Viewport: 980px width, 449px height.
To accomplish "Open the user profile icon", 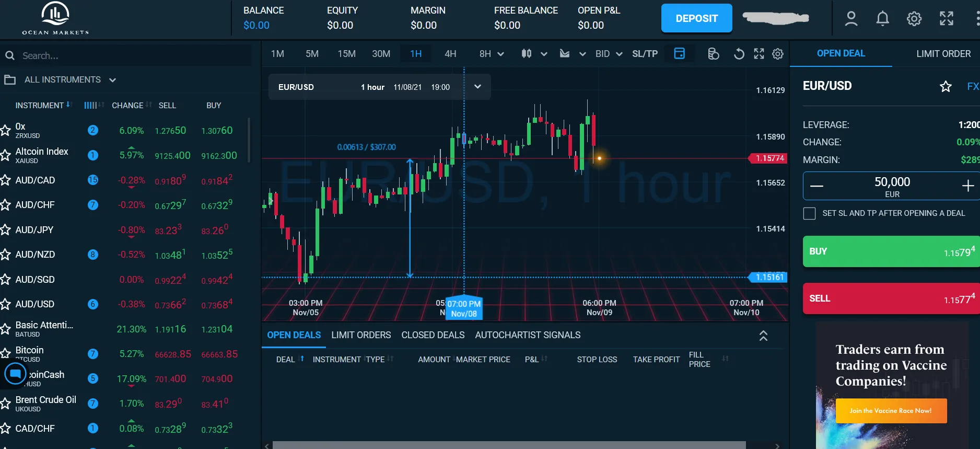I will coord(851,19).
